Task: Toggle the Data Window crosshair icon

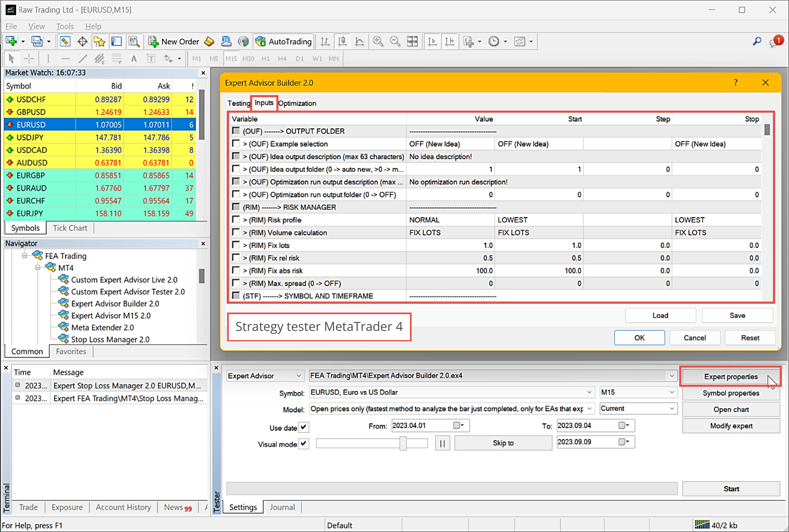Action: point(82,41)
